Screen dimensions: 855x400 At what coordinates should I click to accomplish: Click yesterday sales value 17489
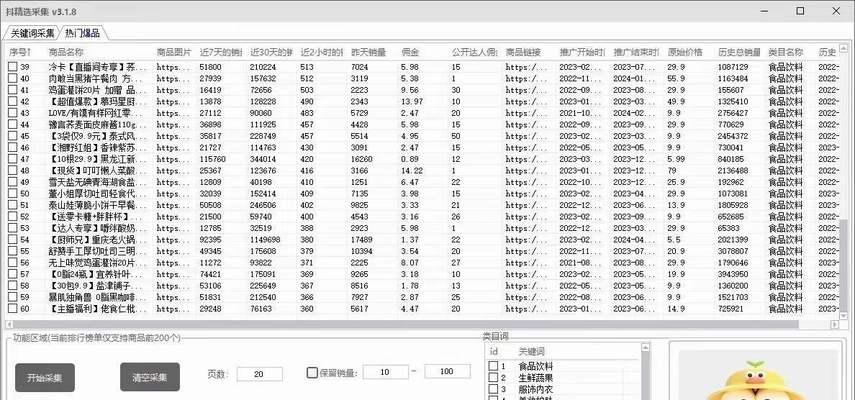point(362,240)
